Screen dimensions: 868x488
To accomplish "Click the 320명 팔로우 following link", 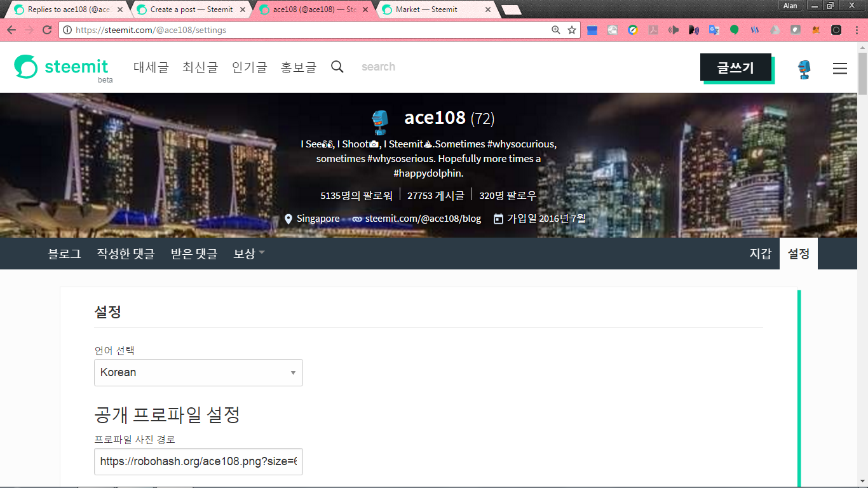I will pyautogui.click(x=508, y=196).
